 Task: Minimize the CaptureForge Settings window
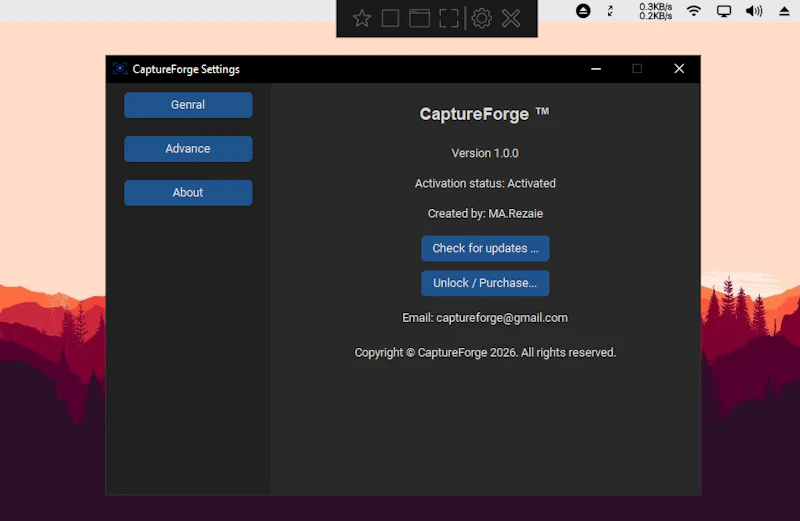[x=596, y=68]
